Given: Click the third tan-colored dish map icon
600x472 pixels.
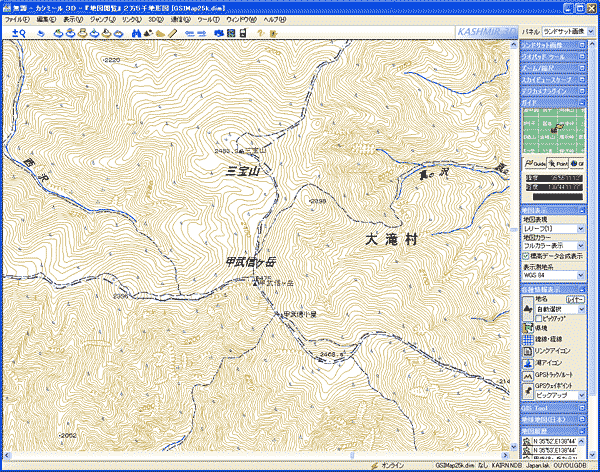Looking at the screenshot, I should tap(82, 34).
